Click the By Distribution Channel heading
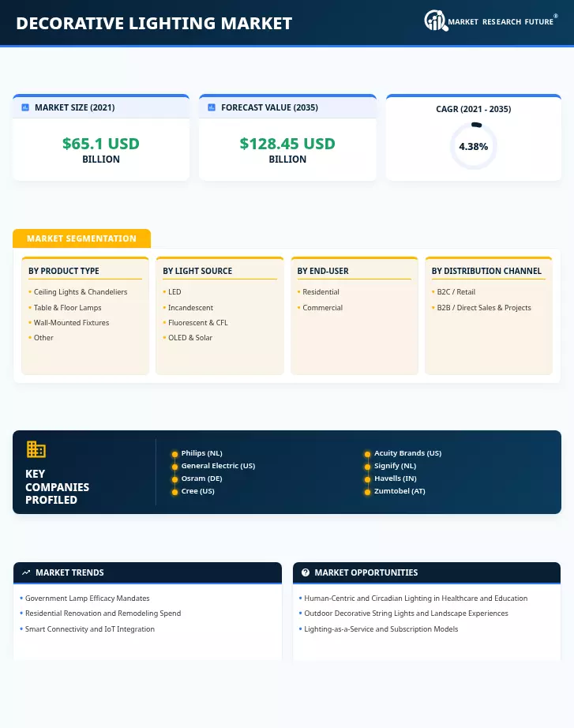Viewport: 574px width, 728px height. click(x=486, y=271)
